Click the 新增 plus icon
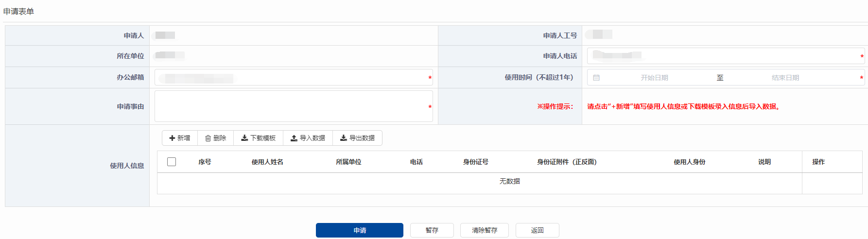The width and height of the screenshot is (868, 239). (x=172, y=138)
